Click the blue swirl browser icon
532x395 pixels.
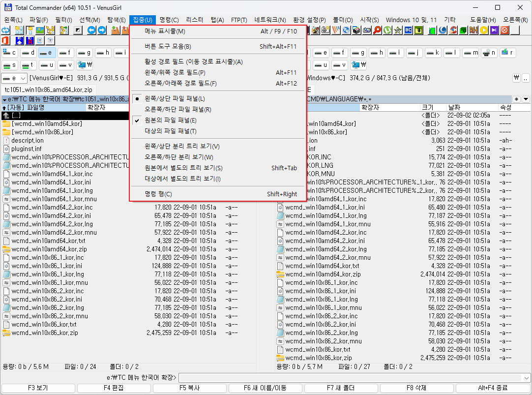tap(443, 30)
